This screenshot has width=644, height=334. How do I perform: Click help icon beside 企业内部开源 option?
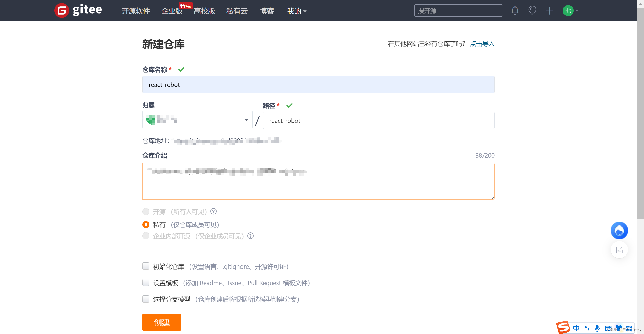point(250,236)
